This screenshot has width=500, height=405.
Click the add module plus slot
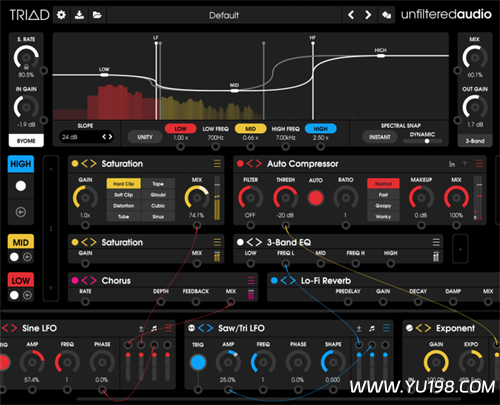[x=460, y=249]
